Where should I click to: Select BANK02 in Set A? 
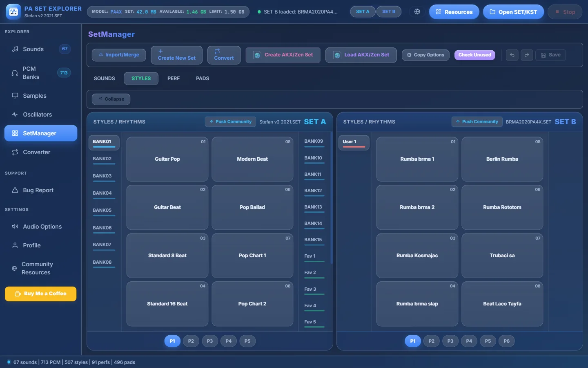tap(104, 159)
